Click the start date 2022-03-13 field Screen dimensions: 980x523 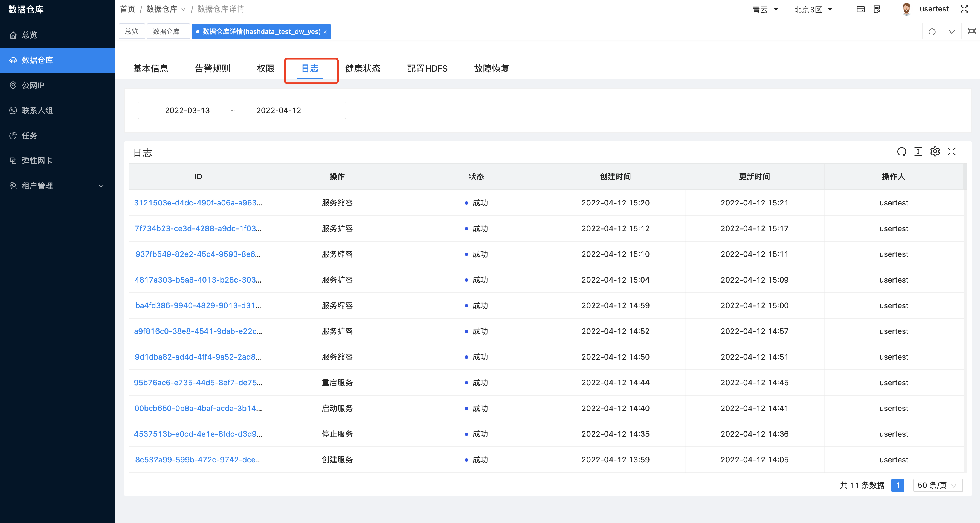coord(187,110)
